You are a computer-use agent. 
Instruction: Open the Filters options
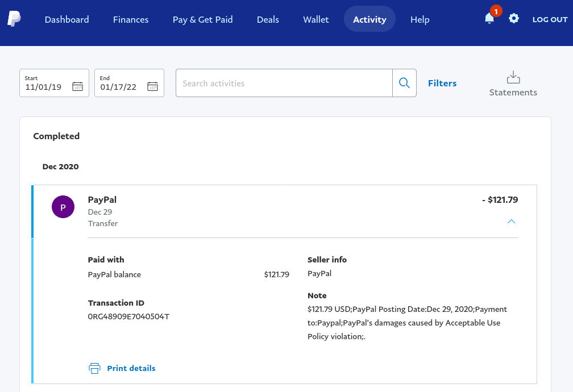[x=442, y=83]
